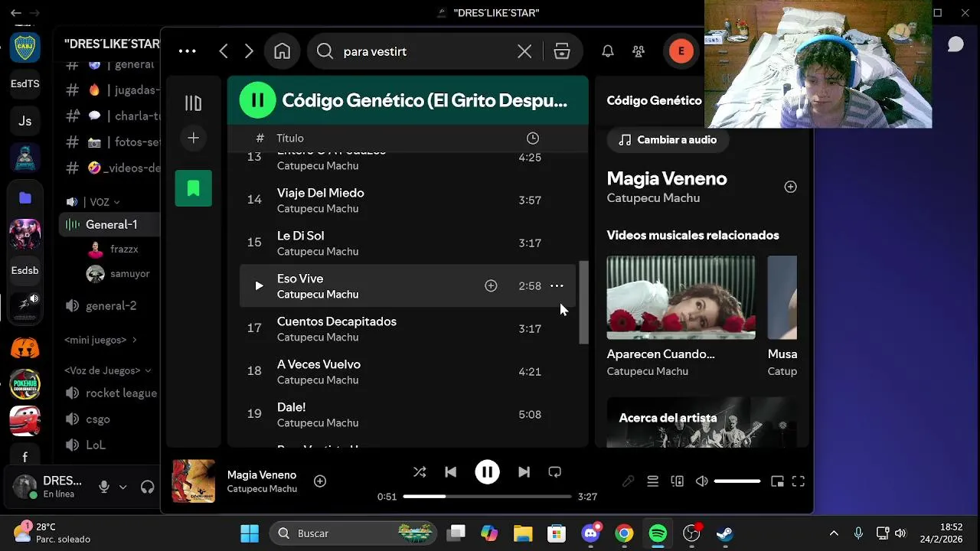The width and height of the screenshot is (980, 551).
Task: Open the Acerca del artista card
Action: click(x=702, y=422)
